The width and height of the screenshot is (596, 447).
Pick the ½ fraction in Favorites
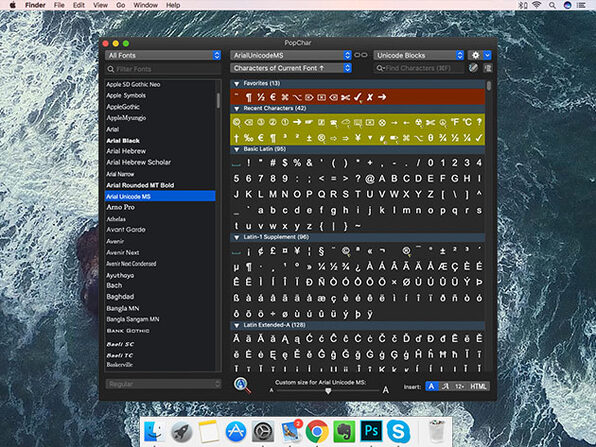(260, 97)
